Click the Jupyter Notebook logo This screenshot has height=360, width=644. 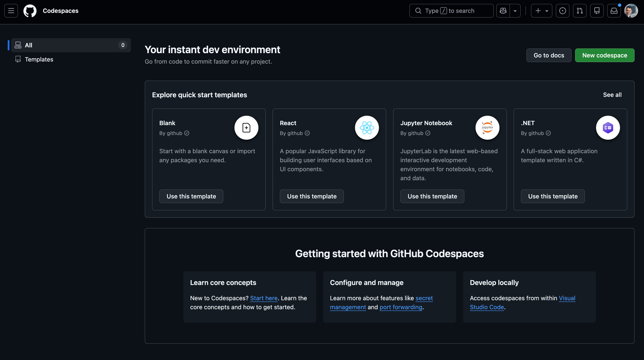click(487, 128)
